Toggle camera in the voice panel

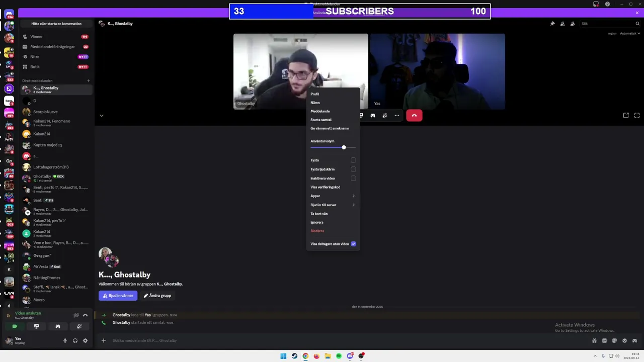point(15,326)
